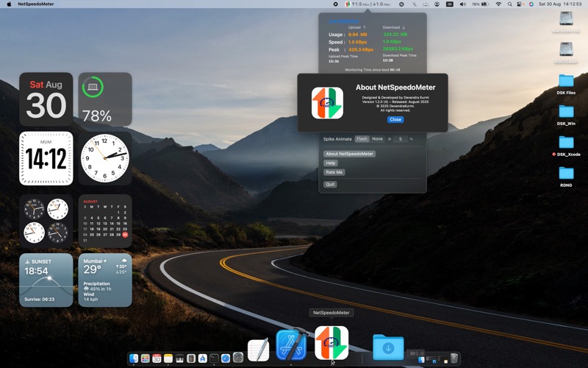Image resolution: width=588 pixels, height=368 pixels.
Task: Open Xcode from the Dock
Action: click(x=291, y=344)
